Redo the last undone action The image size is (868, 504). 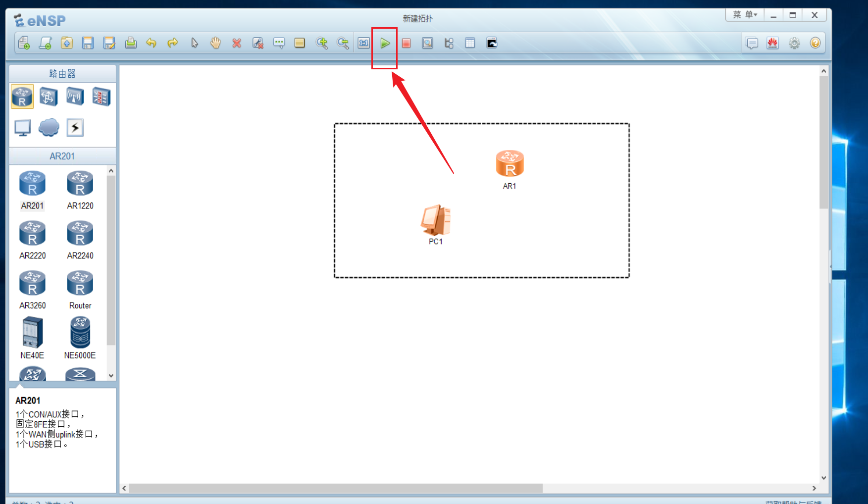(172, 43)
